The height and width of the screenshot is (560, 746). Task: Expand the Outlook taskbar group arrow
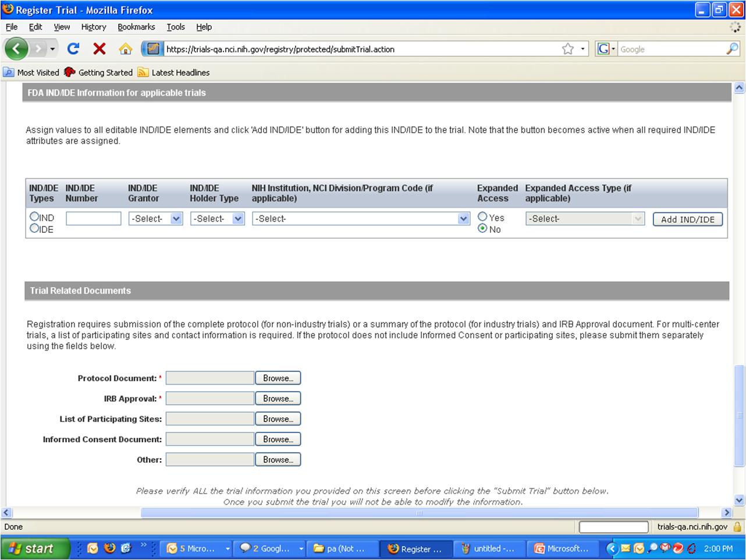(228, 548)
